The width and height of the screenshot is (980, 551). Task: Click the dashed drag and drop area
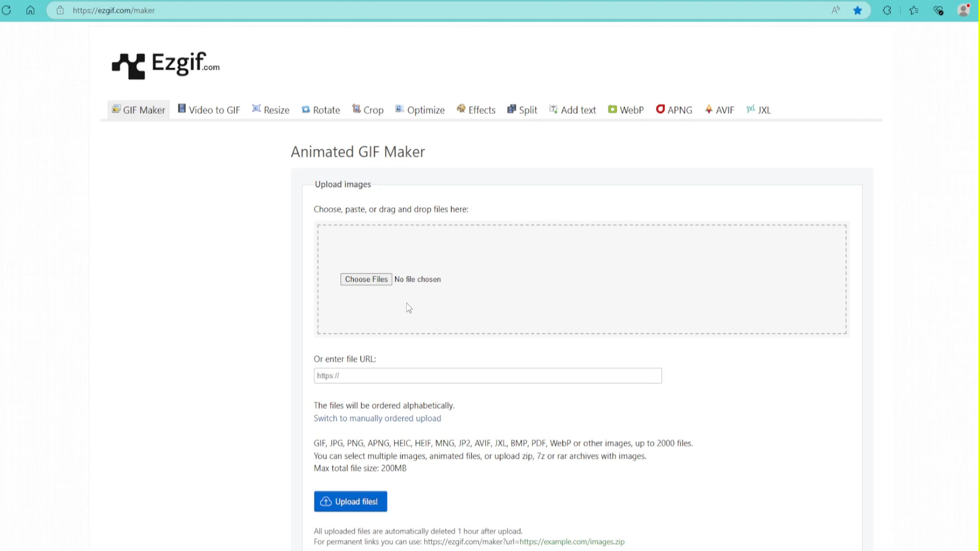click(582, 279)
